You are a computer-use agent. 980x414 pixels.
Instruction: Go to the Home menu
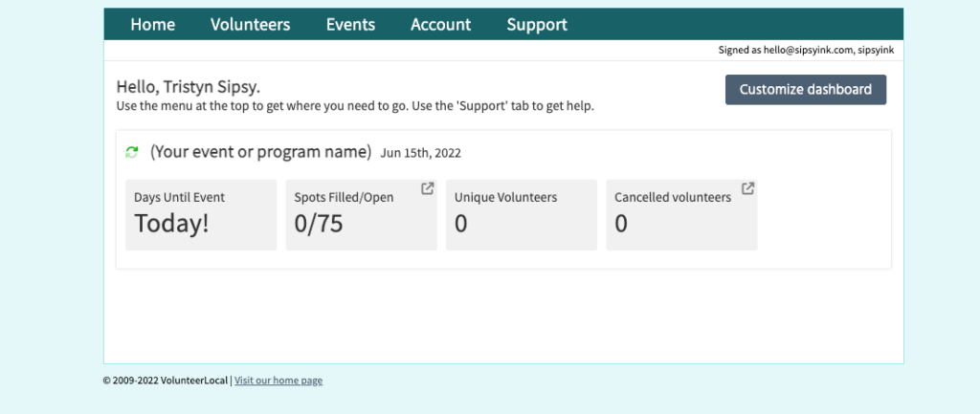coord(152,24)
